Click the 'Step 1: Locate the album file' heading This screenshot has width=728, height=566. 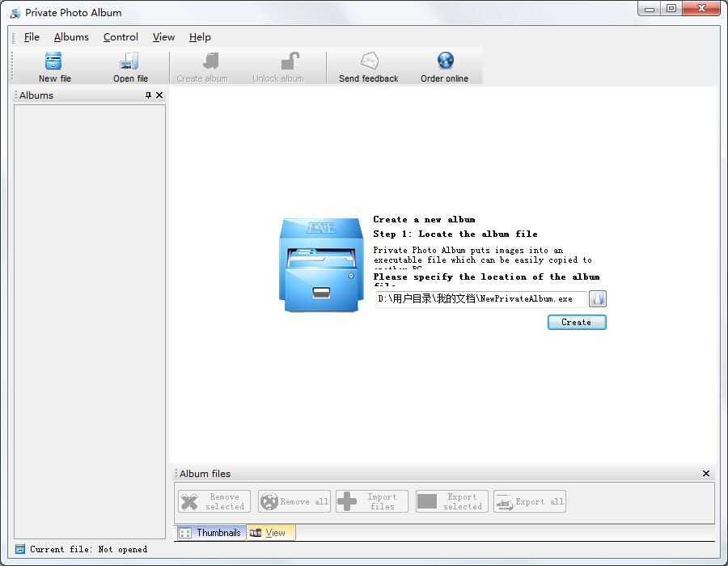click(x=455, y=234)
